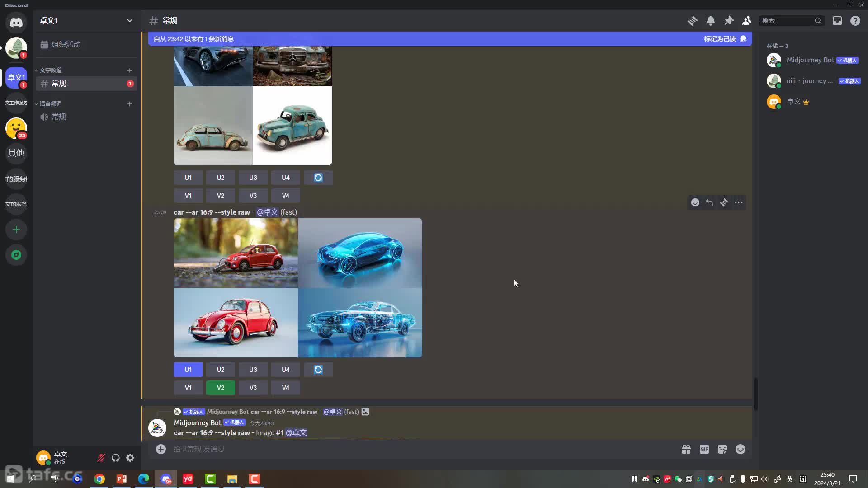Click highlighted U1 under the red car grid
Screen dimensions: 868x488
(x=188, y=370)
